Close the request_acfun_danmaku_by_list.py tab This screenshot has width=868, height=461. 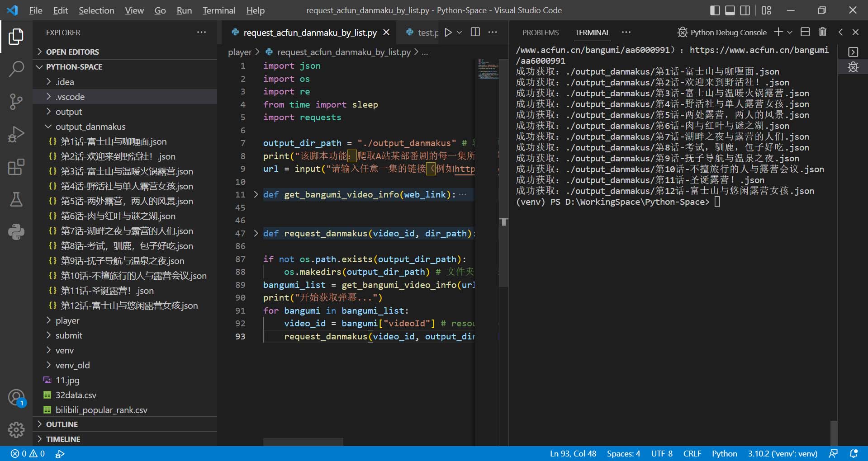click(387, 33)
